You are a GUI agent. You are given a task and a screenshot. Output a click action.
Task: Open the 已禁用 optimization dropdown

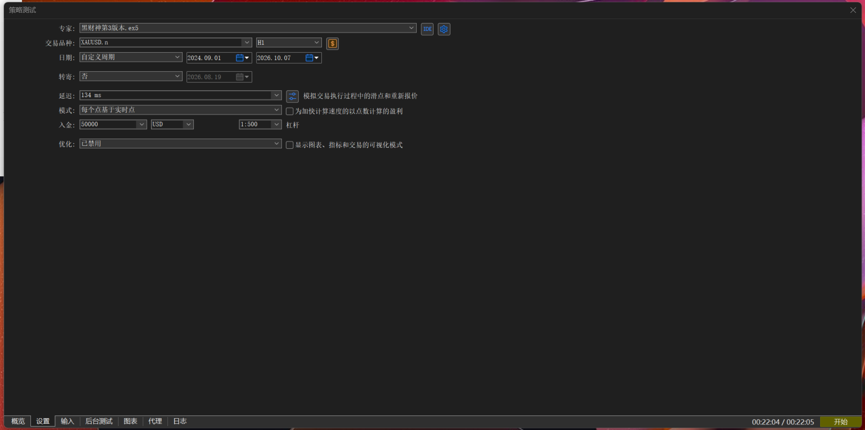tap(180, 144)
